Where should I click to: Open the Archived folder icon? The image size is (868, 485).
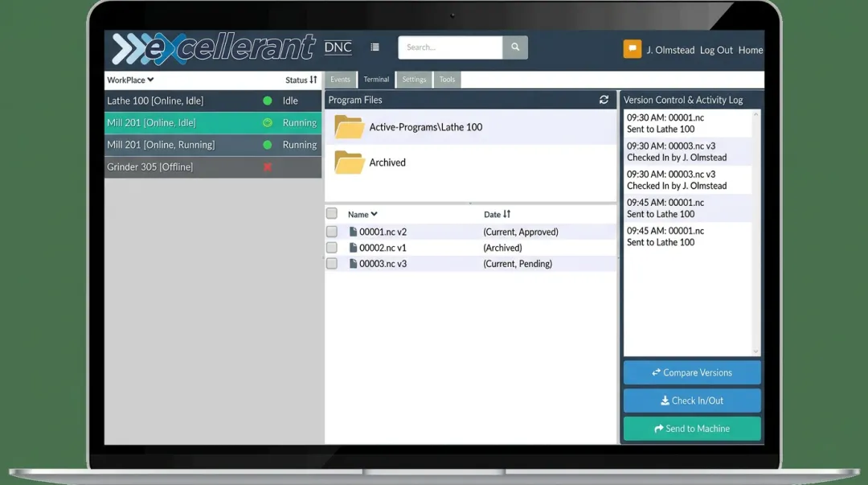point(350,162)
